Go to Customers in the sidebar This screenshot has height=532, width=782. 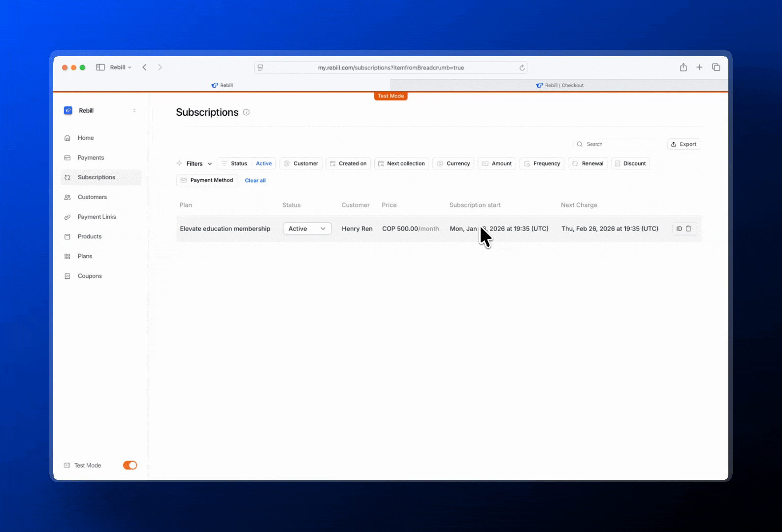92,197
